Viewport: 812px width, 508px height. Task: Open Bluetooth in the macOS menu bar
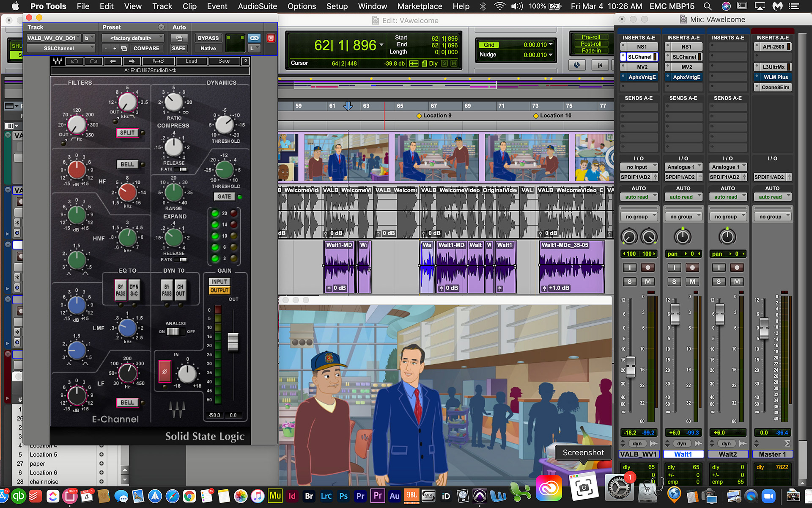(483, 6)
